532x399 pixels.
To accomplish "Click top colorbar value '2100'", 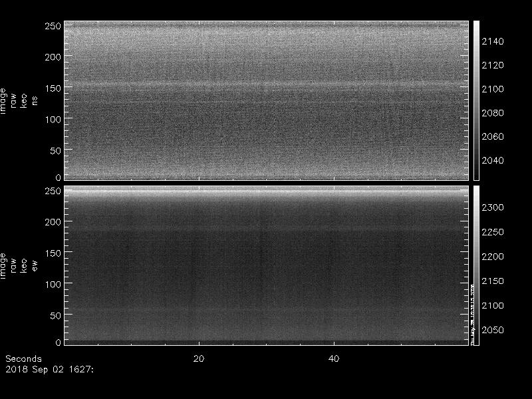I will point(493,89).
